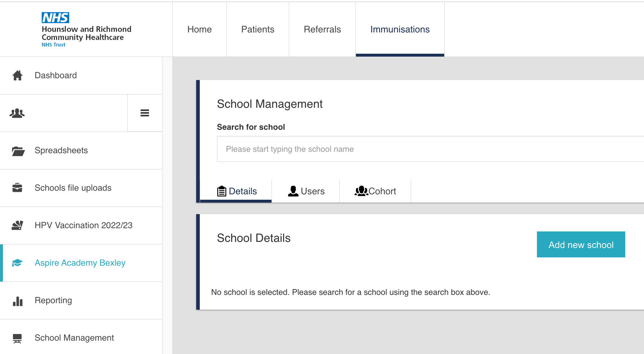Open the Home navigation tab

(199, 30)
